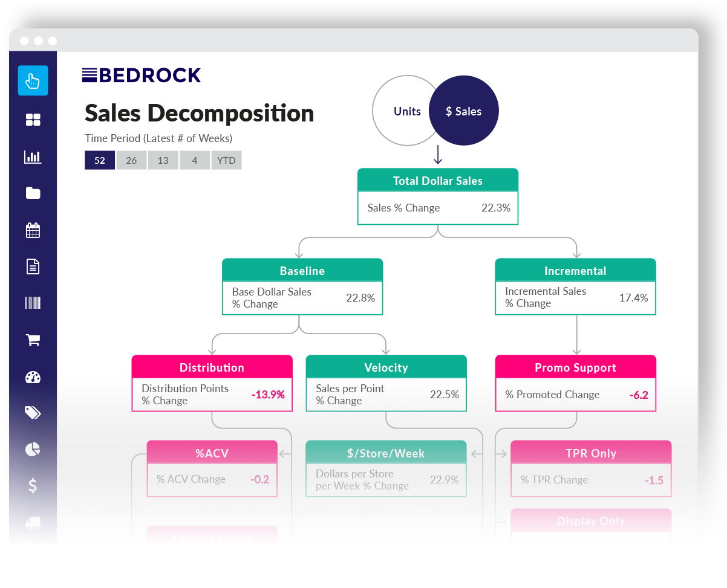Open the barcode icon in sidebar
Image resolution: width=727 pixels, height=588 pixels.
tap(33, 303)
